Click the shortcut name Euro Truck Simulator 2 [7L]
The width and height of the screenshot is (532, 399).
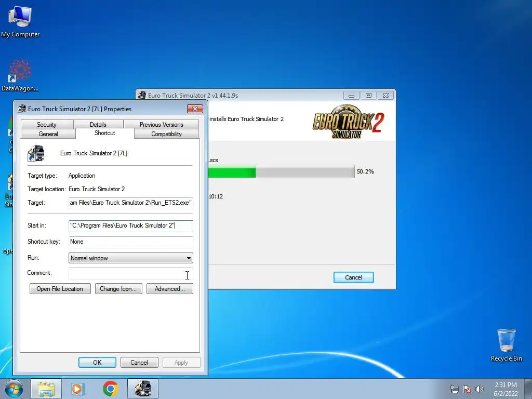94,153
